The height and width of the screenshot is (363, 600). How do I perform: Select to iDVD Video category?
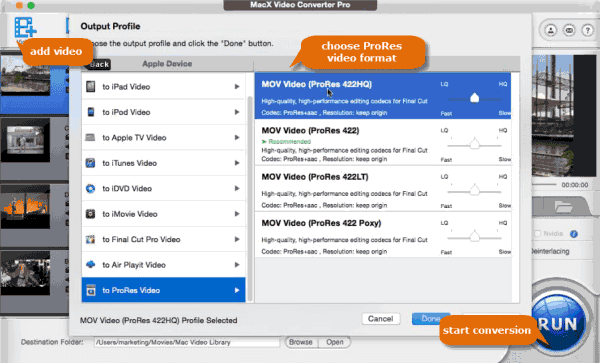(163, 188)
